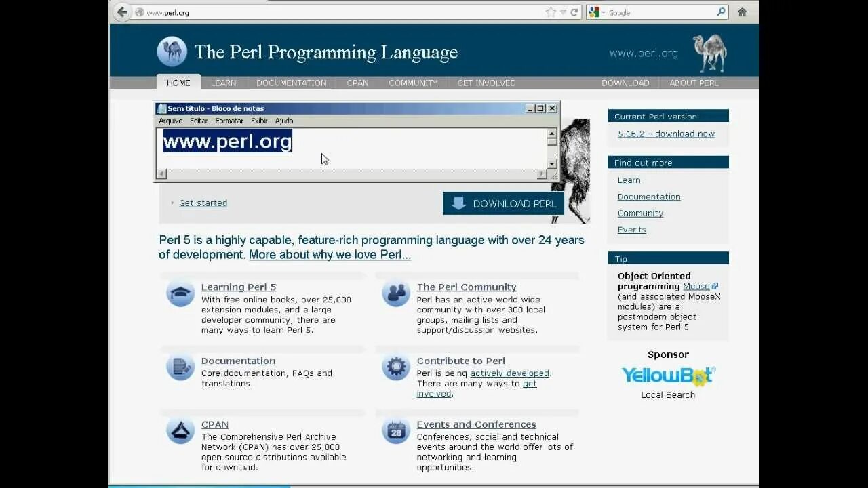Image resolution: width=868 pixels, height=488 pixels.
Task: Click the magnifier icon to search Google
Action: coord(720,12)
